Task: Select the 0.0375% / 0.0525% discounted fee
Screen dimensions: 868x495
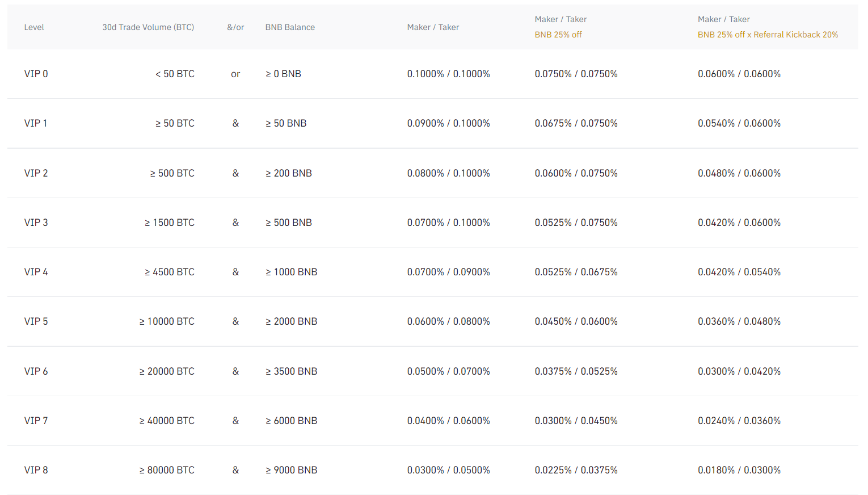Action: (576, 371)
